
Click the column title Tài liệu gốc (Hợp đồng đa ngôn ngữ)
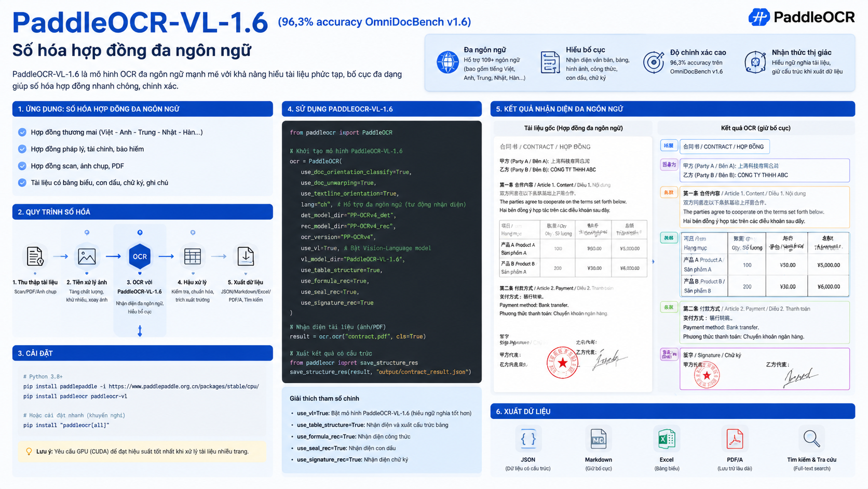point(573,128)
